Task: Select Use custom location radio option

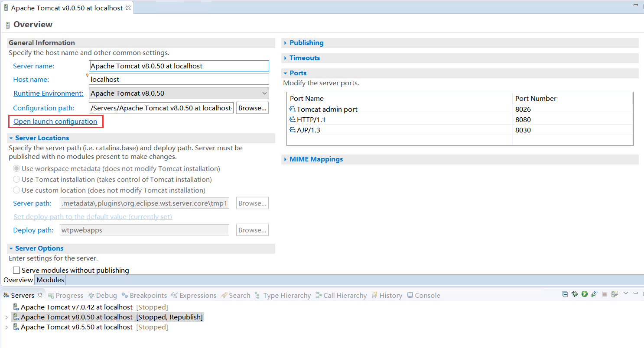Action: 16,190
